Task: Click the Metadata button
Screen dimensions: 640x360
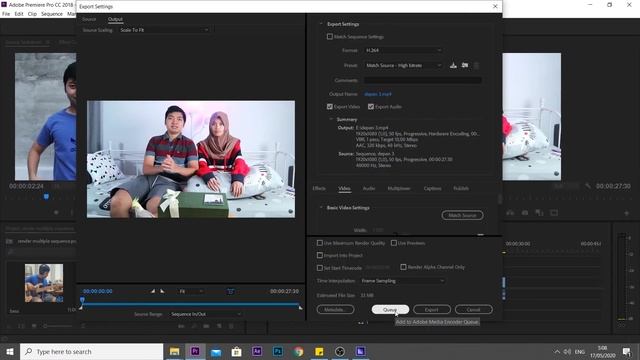Action: 335,309
